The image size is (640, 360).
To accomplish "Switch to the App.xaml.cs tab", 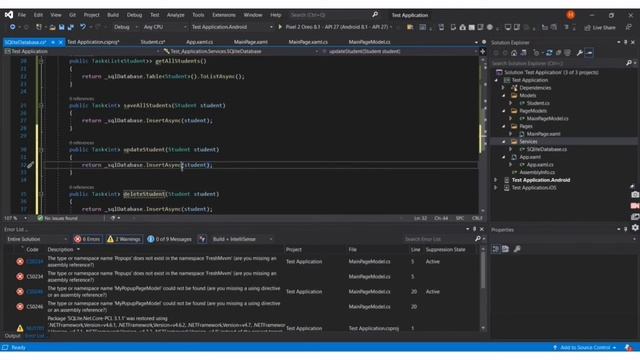I will click(199, 42).
